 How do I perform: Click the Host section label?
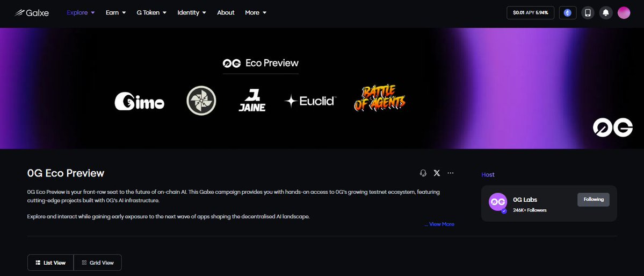[x=488, y=175]
